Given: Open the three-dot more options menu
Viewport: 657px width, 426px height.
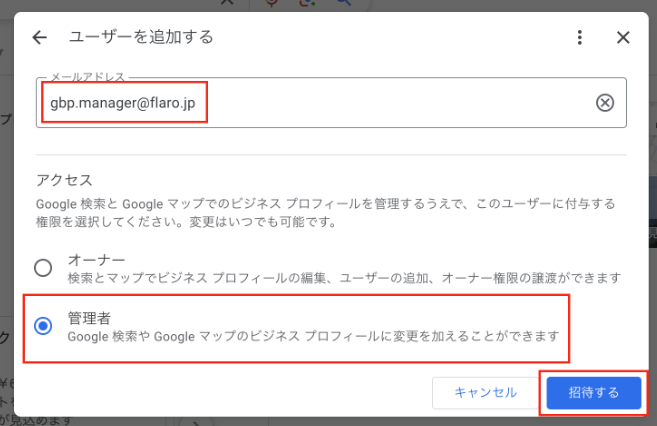Looking at the screenshot, I should [x=579, y=38].
